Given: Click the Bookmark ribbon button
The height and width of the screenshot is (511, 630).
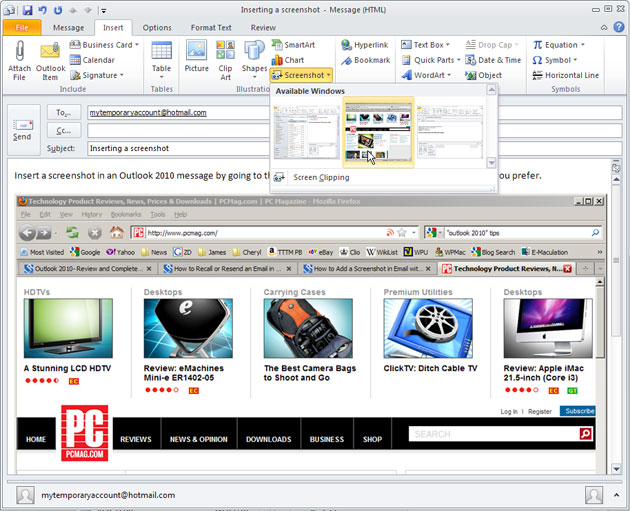Looking at the screenshot, I should 365,60.
